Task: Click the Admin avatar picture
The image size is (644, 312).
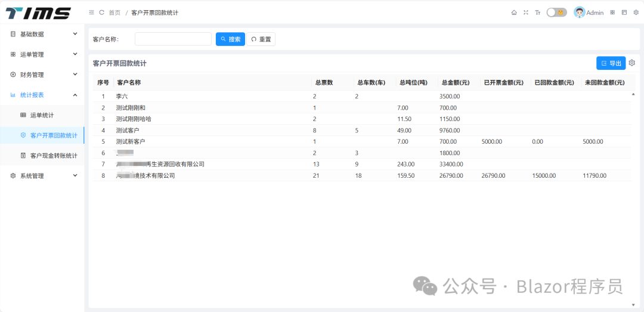Action: point(580,13)
